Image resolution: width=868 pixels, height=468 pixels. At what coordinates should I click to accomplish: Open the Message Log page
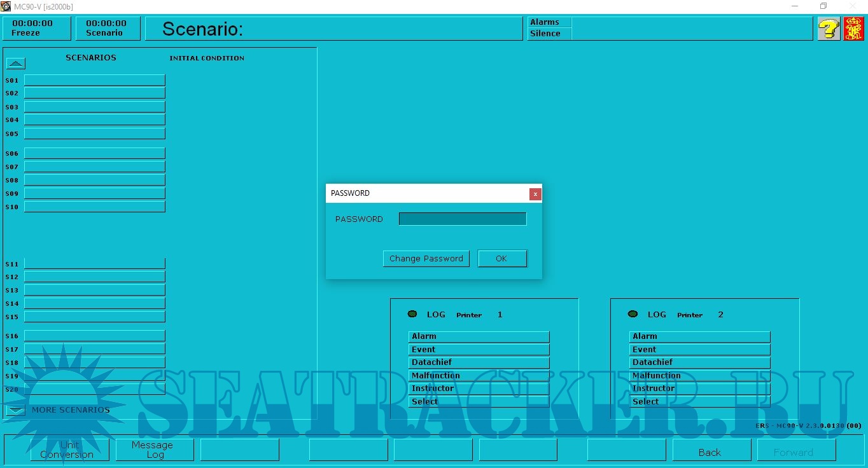[155, 450]
